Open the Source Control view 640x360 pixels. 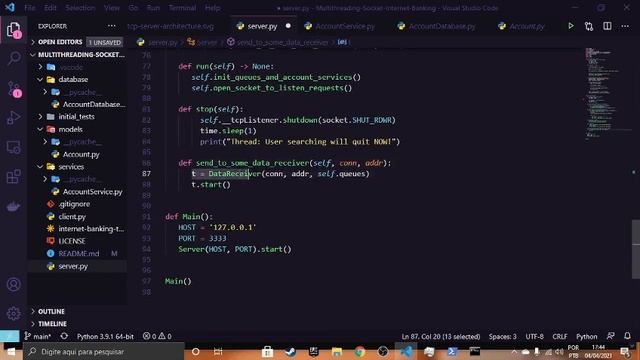(13, 89)
